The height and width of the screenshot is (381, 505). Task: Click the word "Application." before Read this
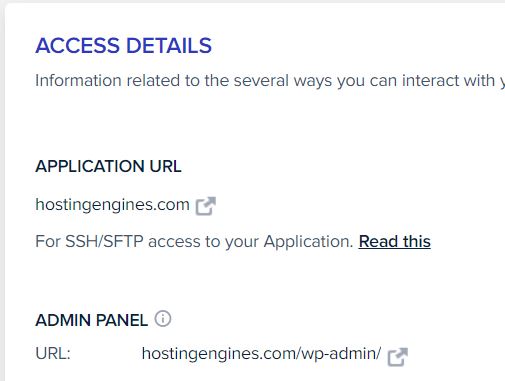(308, 241)
